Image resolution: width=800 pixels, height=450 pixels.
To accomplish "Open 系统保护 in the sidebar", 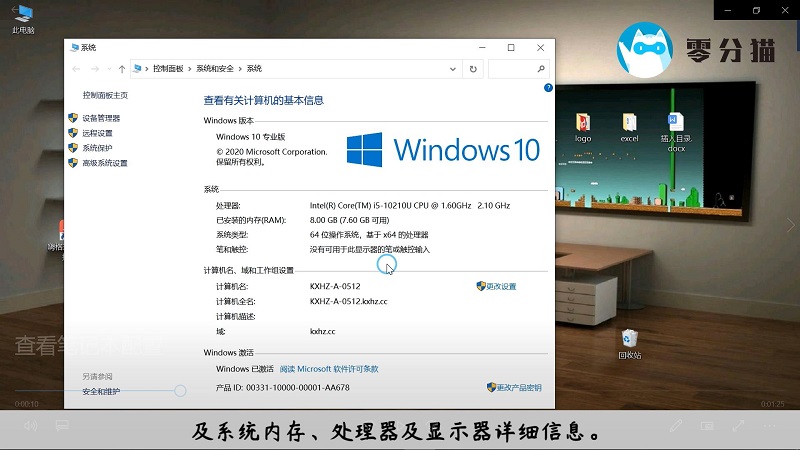I will coord(97,148).
